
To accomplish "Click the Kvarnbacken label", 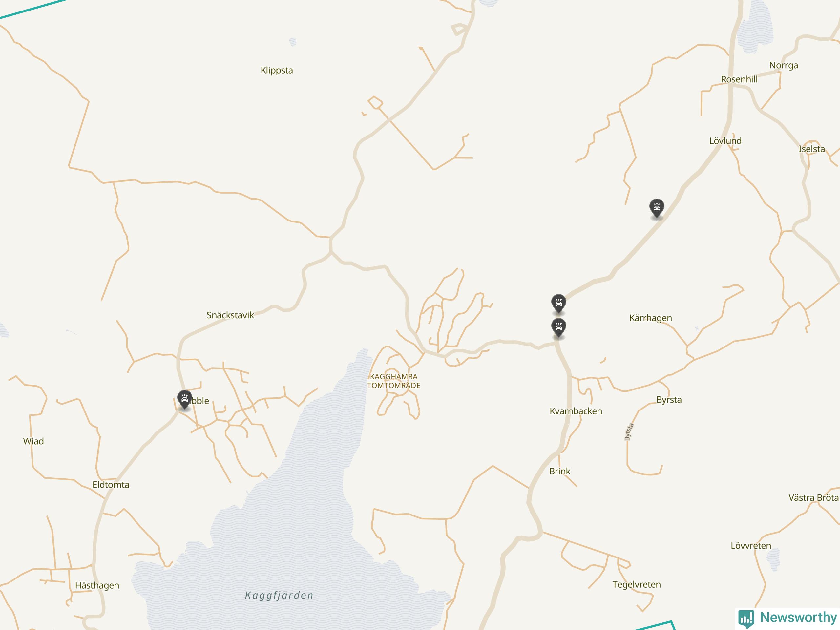I will 576,411.
